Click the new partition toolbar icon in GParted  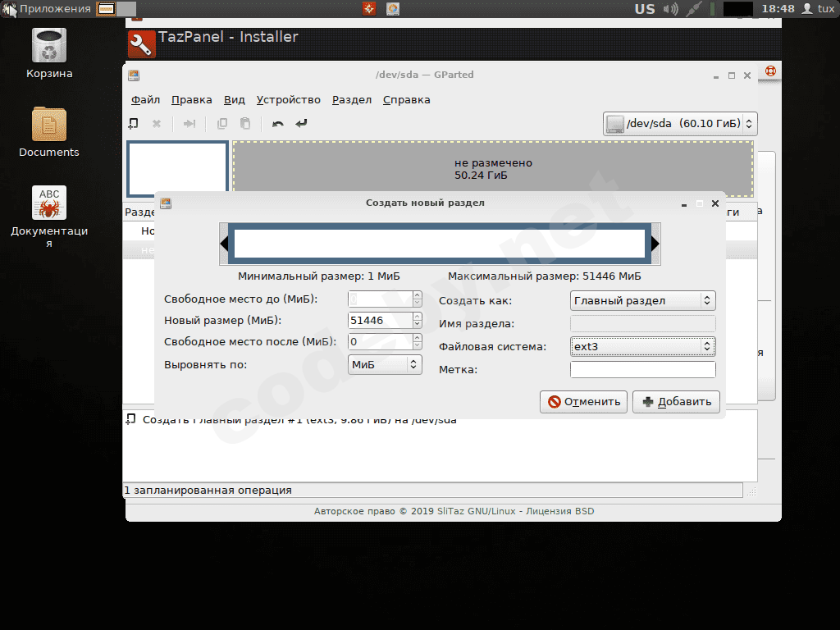(134, 124)
